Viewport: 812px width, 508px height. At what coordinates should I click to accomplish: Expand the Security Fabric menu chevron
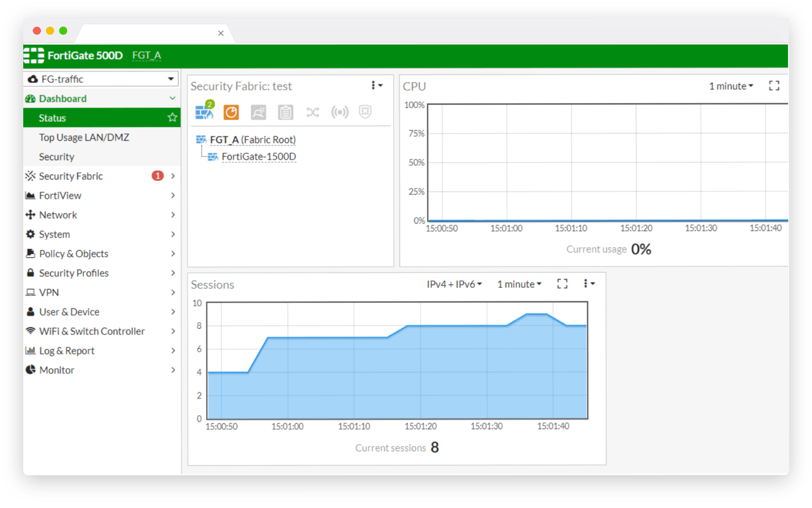click(173, 176)
